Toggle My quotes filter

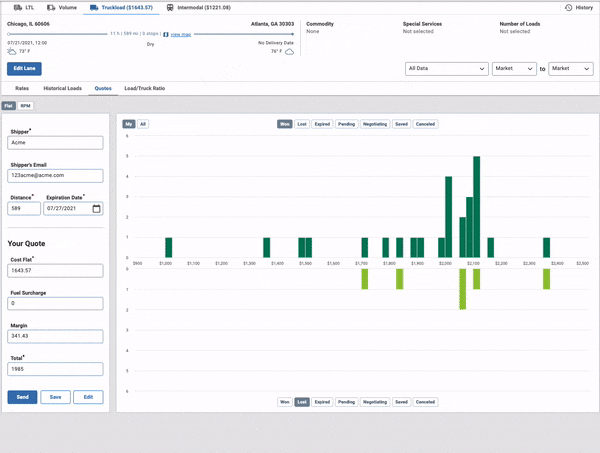click(x=129, y=124)
